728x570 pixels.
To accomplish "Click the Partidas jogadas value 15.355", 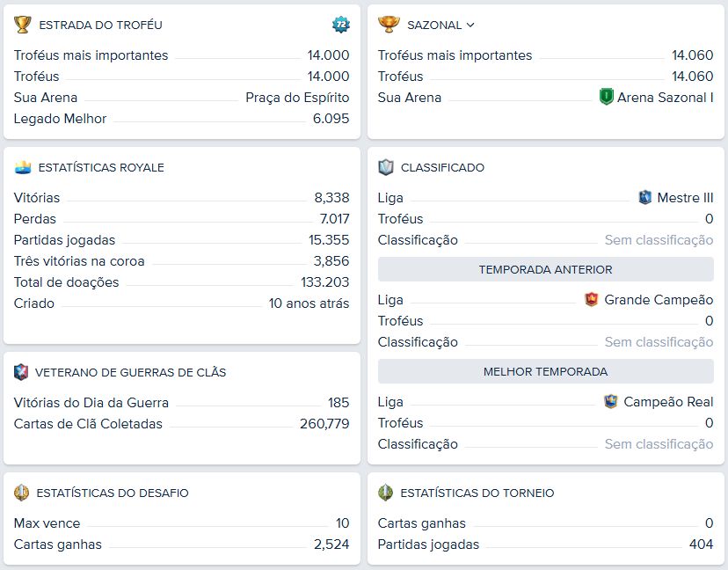I will pyautogui.click(x=329, y=240).
